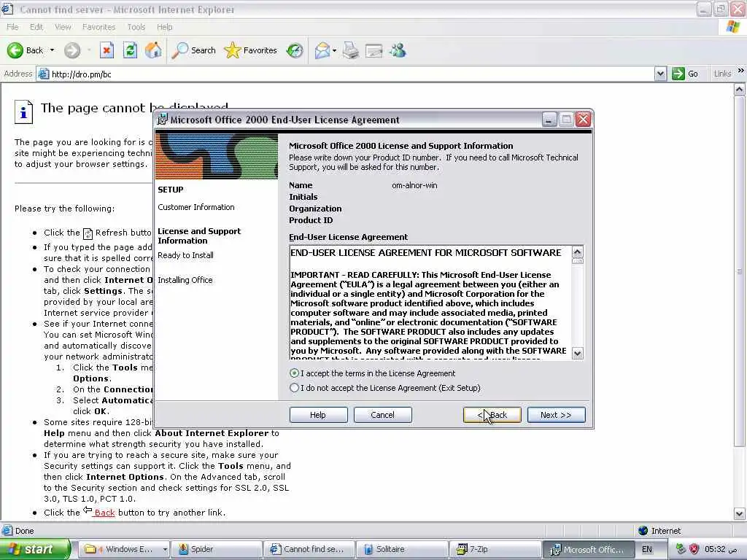The height and width of the screenshot is (560, 747).
Task: Select I accept the terms radio button
Action: (x=294, y=373)
